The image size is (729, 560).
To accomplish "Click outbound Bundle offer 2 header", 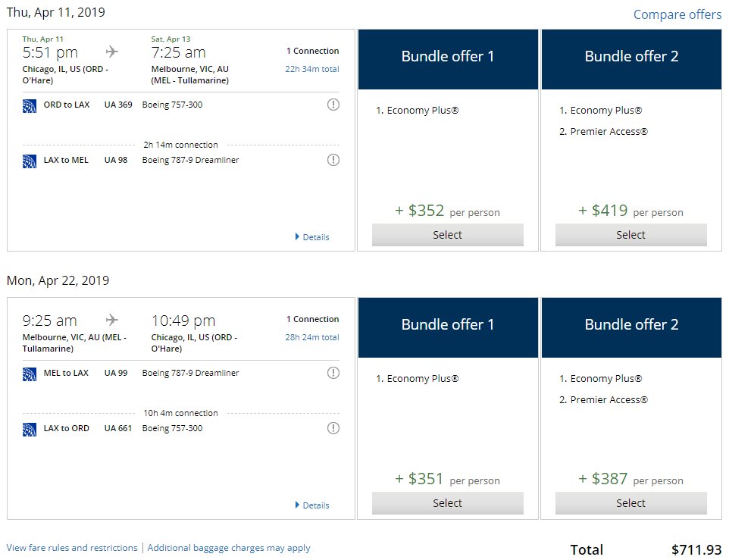I will tap(631, 57).
